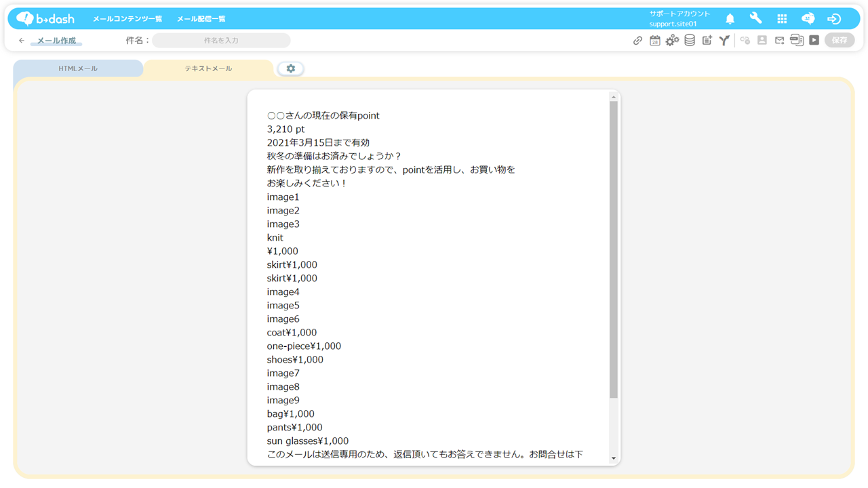
Task: Click the scrollbar up arrow in the text panel
Action: click(x=613, y=97)
